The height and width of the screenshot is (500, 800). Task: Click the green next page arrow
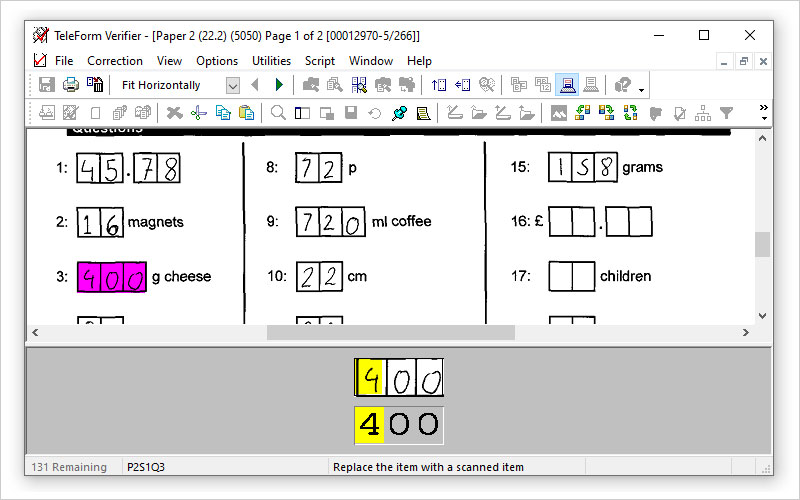[x=279, y=85]
